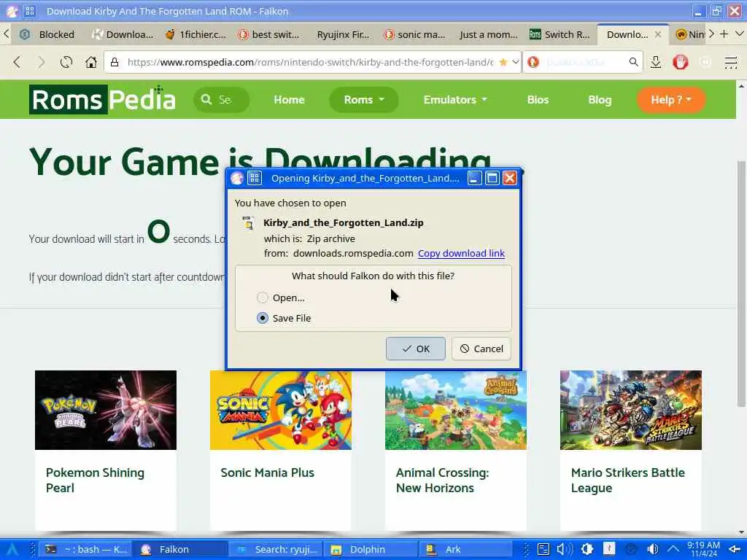
Task: Switch to Ark in the taskbar
Action: coord(465,549)
